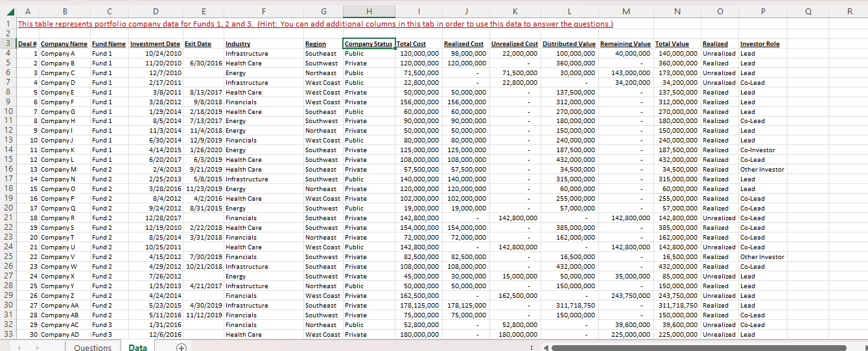
Task: Select the 'Unrealized Cost' header cell
Action: point(515,43)
